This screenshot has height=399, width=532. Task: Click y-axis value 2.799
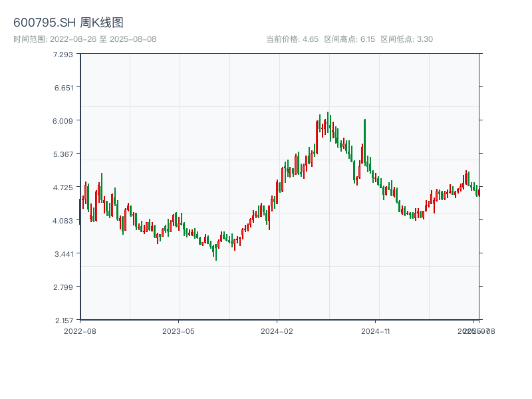[63, 287]
